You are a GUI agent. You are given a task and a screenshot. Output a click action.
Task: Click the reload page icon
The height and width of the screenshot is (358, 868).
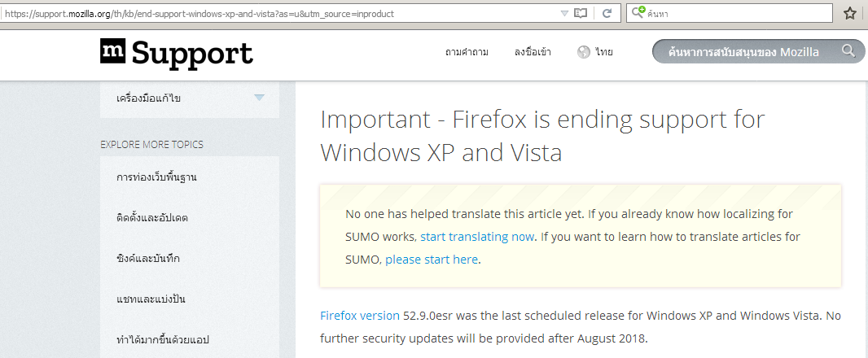tap(607, 14)
